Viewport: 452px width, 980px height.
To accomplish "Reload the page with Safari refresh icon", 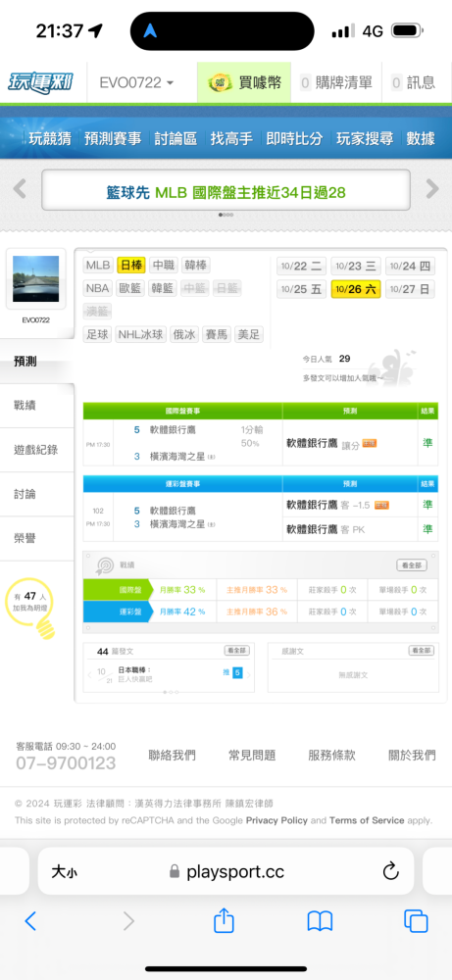I will 391,871.
